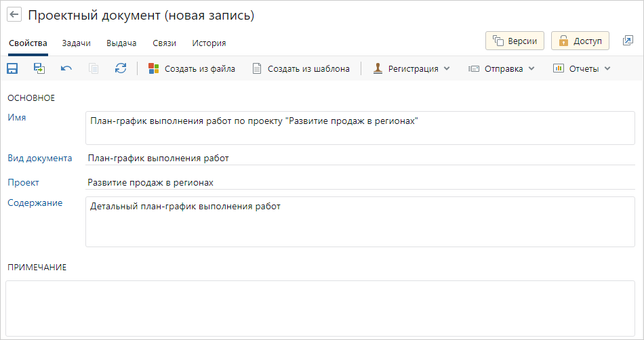The height and width of the screenshot is (340, 644).
Task: Click the Copy record icon
Action: tap(94, 68)
